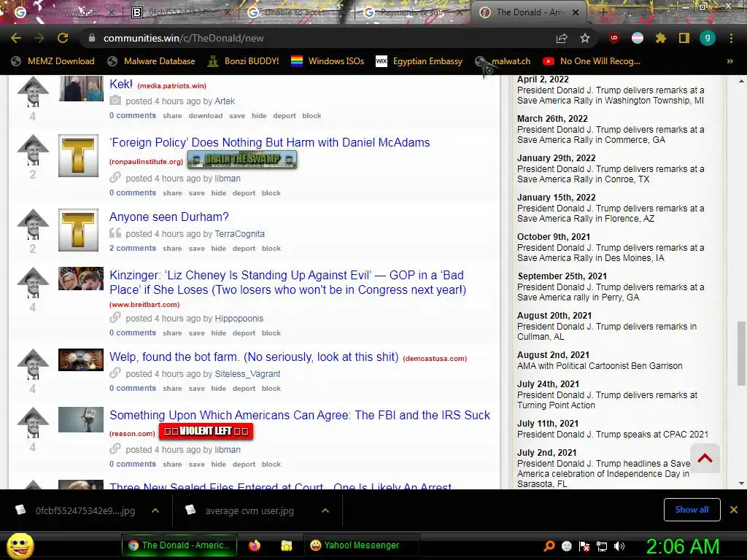Bookmark this page with the star icon
Viewport: 747px width, 560px height.
coord(585,38)
